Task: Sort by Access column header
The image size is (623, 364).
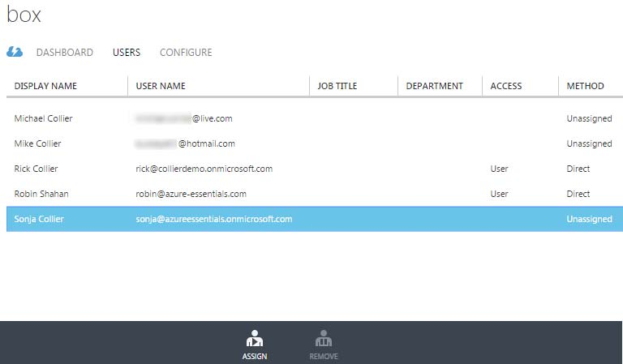Action: pyautogui.click(x=506, y=86)
